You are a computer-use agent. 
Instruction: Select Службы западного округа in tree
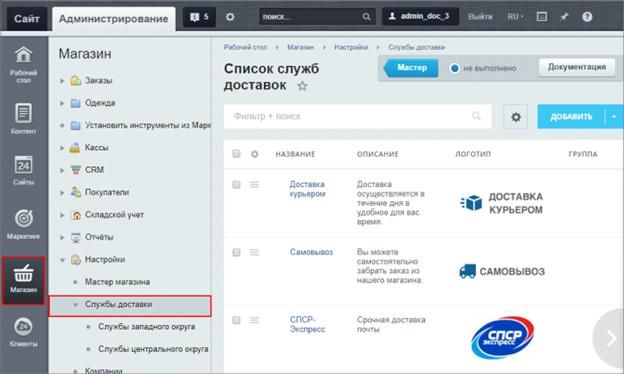(146, 327)
